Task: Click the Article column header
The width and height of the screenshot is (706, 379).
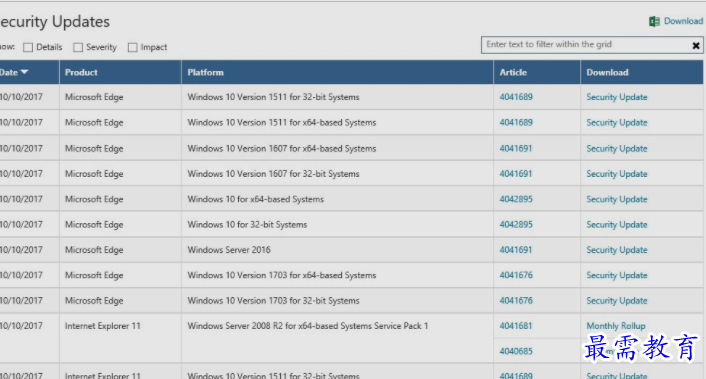Action: click(x=513, y=72)
